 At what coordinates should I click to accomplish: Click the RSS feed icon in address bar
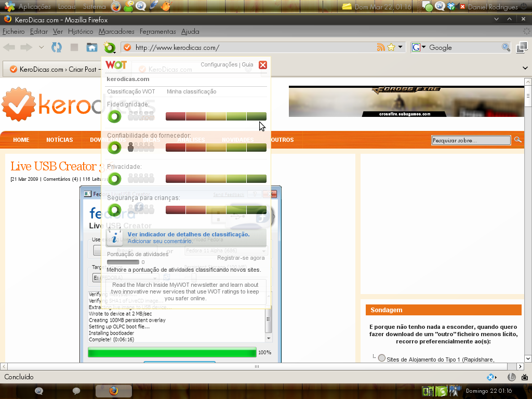[381, 47]
